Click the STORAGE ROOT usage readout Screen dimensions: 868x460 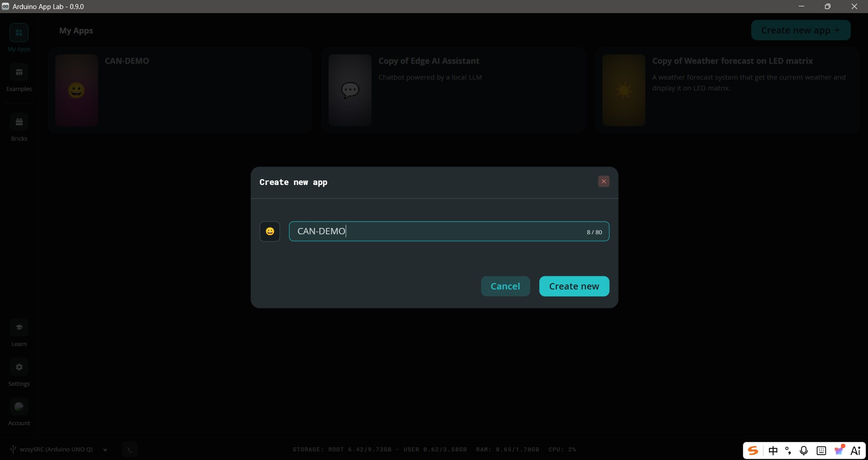tap(342, 450)
